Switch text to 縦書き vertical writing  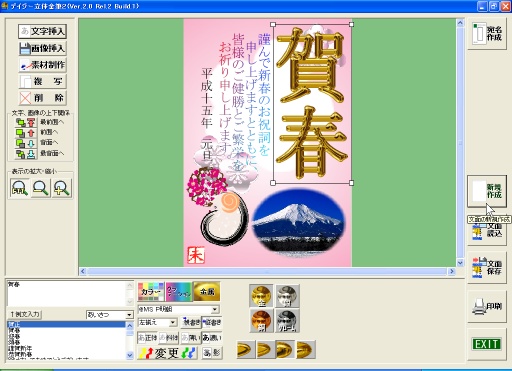[212, 322]
